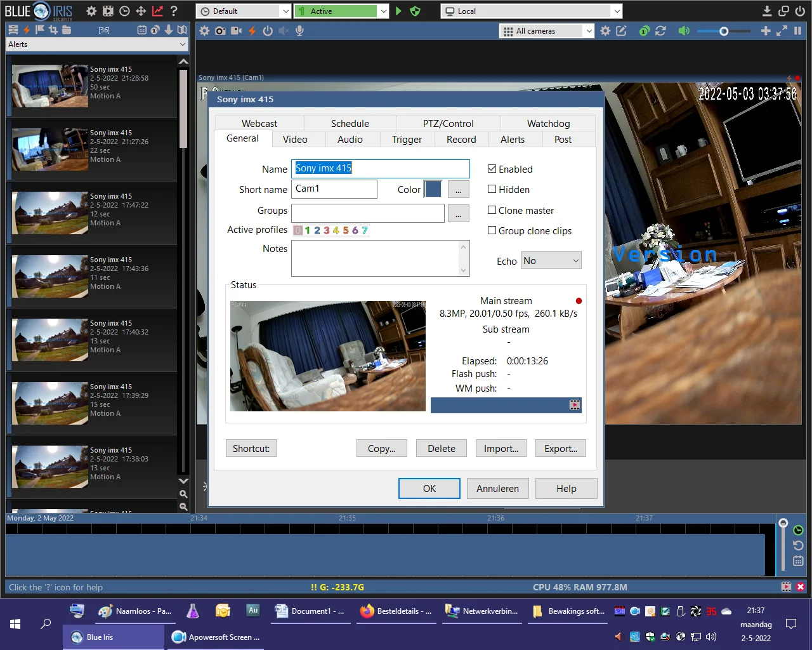
Task: Uncheck the Enabled checkbox
Action: pyautogui.click(x=492, y=169)
